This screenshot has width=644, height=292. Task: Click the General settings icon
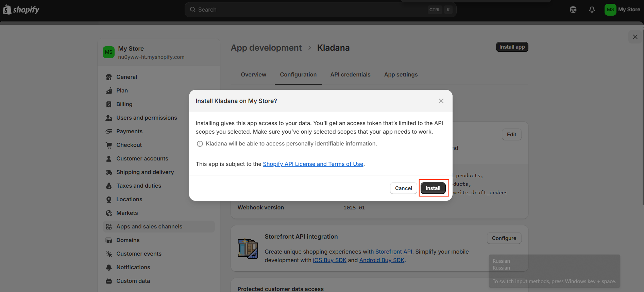(x=109, y=77)
